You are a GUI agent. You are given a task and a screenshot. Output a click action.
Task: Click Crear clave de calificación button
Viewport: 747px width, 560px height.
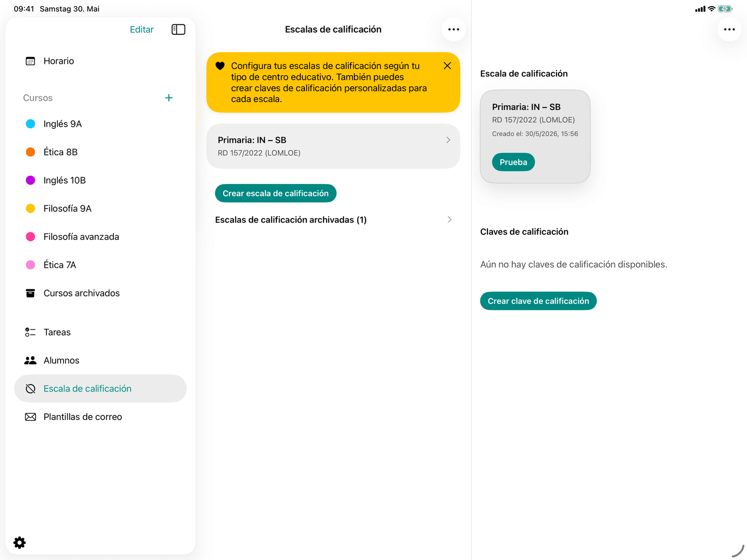[x=538, y=301]
